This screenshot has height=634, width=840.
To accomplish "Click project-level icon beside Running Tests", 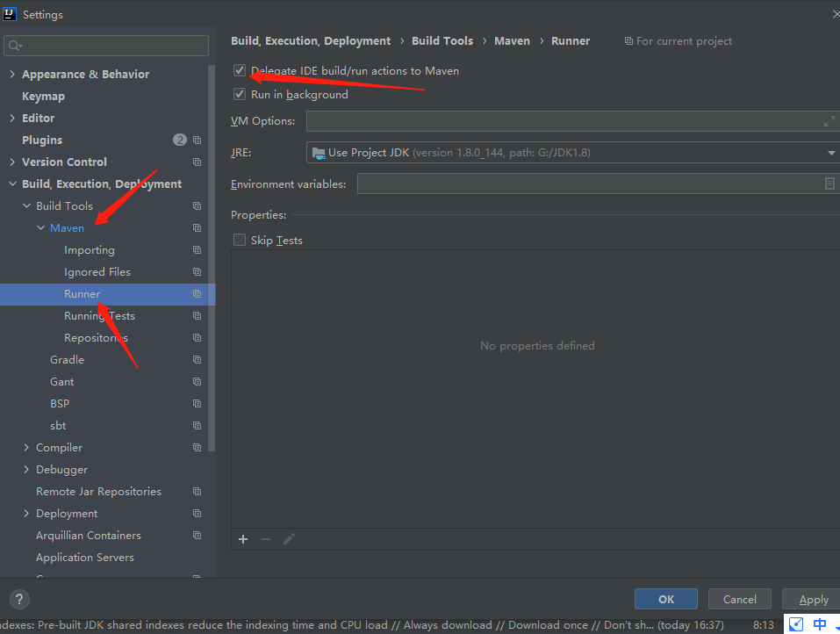I will tap(197, 315).
